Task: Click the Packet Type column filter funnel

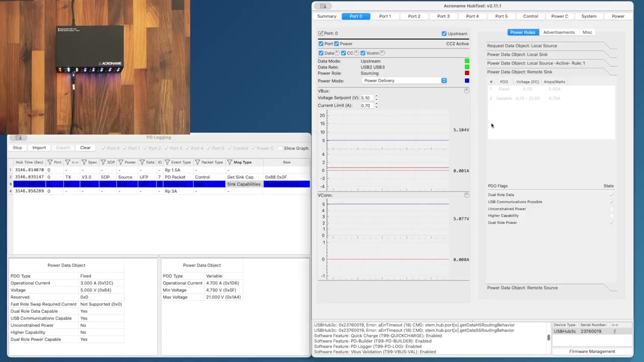Action: tap(197, 162)
